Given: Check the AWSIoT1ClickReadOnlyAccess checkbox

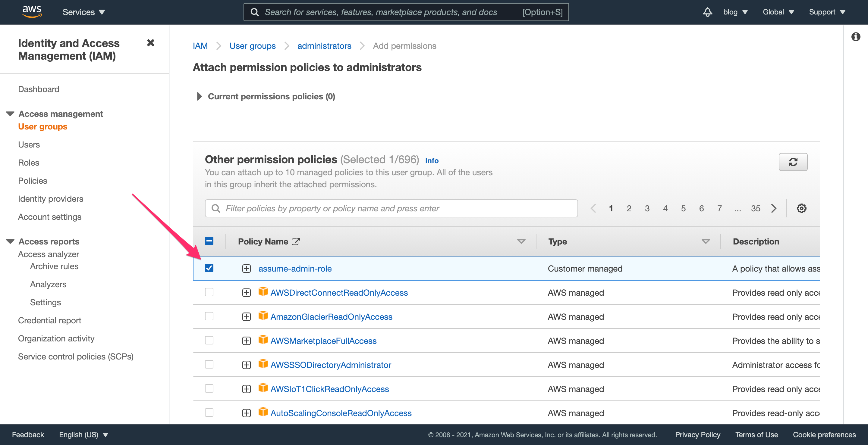Looking at the screenshot, I should [209, 388].
